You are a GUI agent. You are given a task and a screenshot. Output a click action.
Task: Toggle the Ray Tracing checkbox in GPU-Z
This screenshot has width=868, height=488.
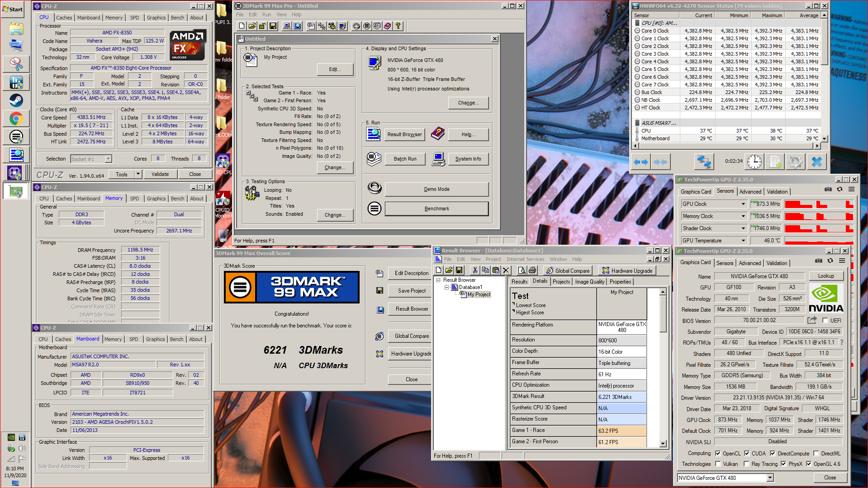point(747,464)
